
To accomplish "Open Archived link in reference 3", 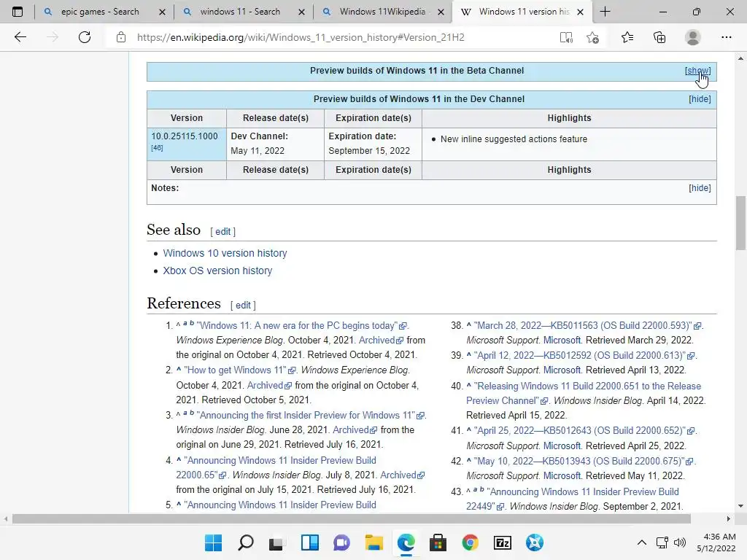I will [x=355, y=430].
